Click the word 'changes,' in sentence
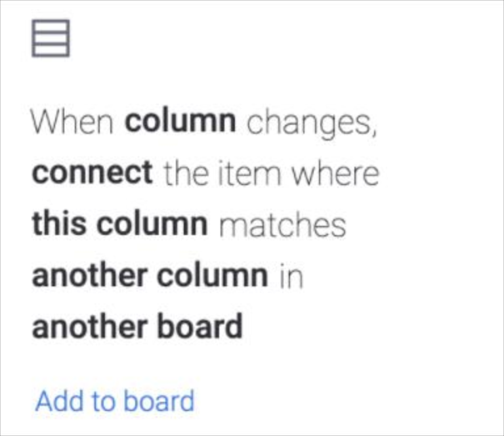The image size is (504, 436). 312,123
